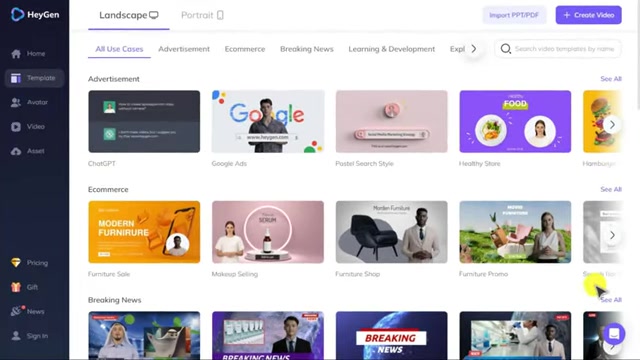Click the Import PPT/PDF button

pyautogui.click(x=514, y=15)
